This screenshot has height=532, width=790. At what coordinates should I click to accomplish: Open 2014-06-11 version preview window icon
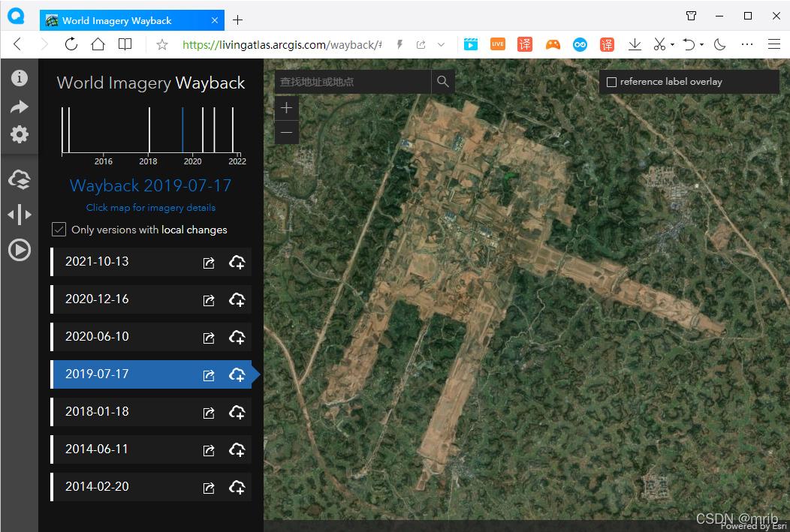(x=209, y=450)
